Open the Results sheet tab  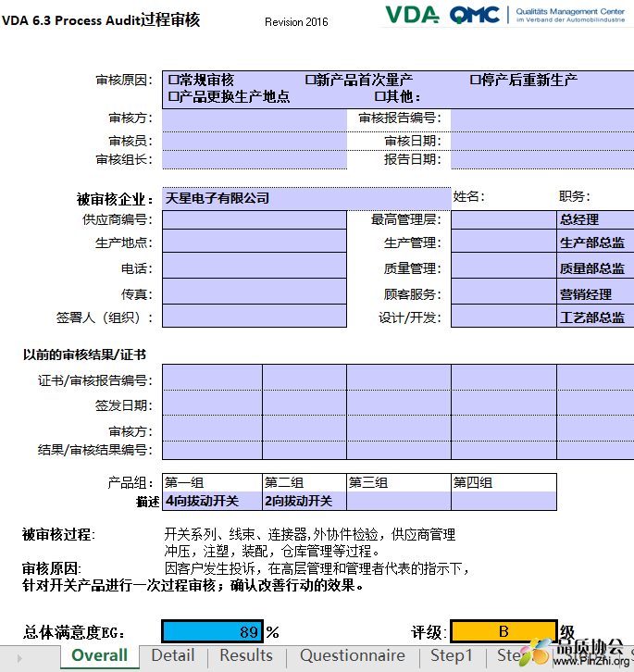click(x=246, y=655)
